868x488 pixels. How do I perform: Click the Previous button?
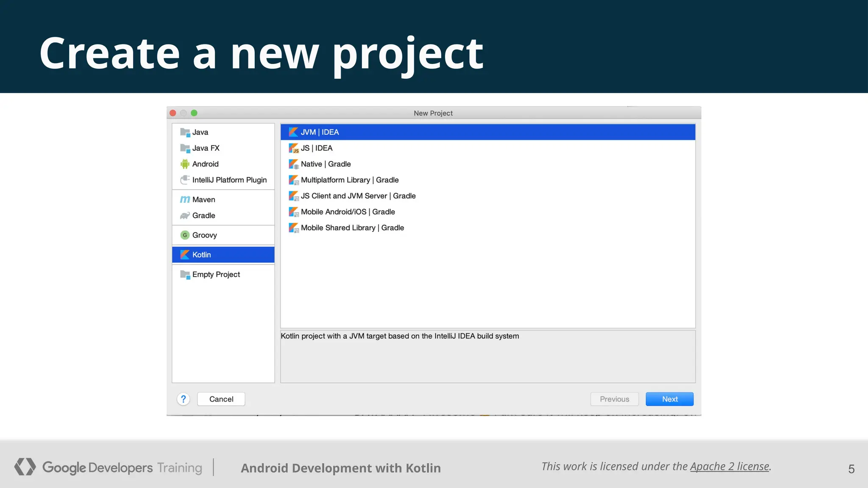click(615, 399)
